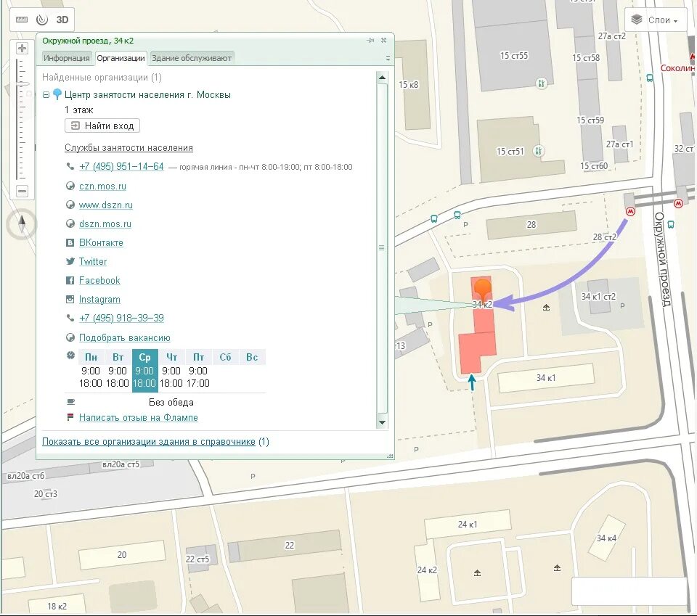
Task: Click building 15 к8 on the map
Action: pos(412,84)
